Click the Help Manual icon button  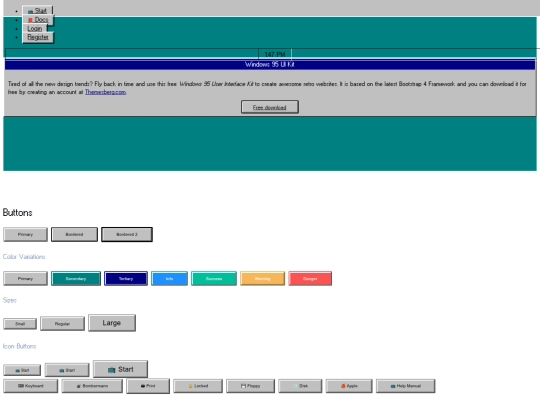click(406, 386)
